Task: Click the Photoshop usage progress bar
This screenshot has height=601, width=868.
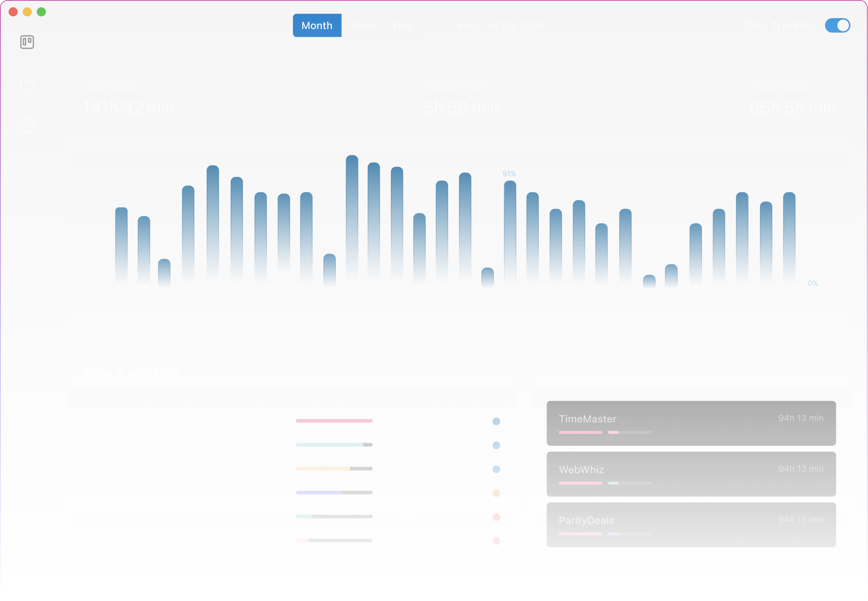Action: coord(334,469)
